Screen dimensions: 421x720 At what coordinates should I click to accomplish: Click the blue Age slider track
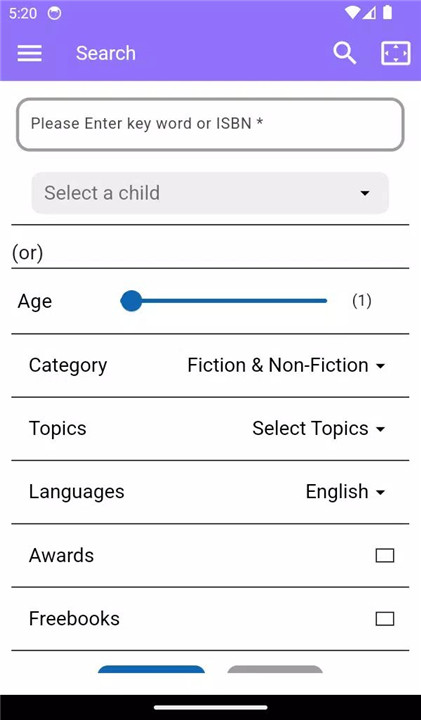pos(224,301)
